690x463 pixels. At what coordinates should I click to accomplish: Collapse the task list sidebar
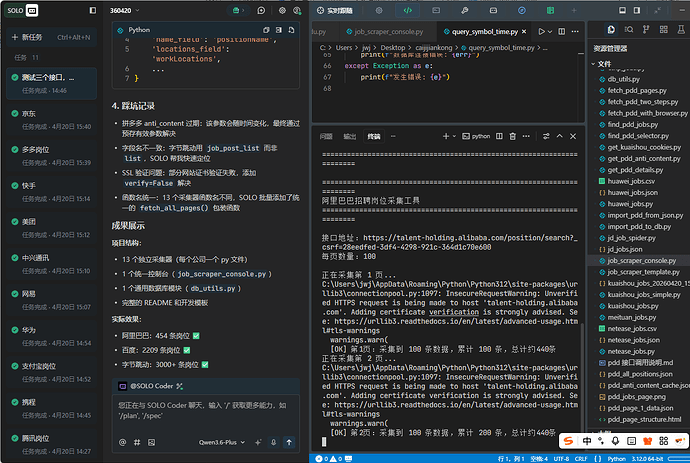[x=92, y=10]
